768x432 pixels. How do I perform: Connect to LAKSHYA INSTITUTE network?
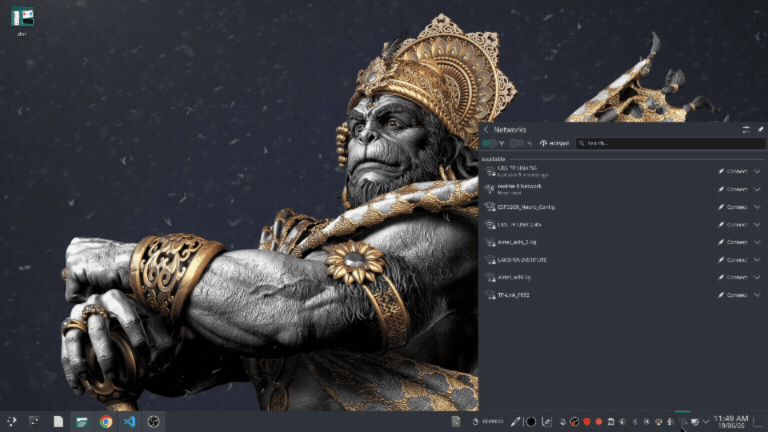click(x=733, y=260)
